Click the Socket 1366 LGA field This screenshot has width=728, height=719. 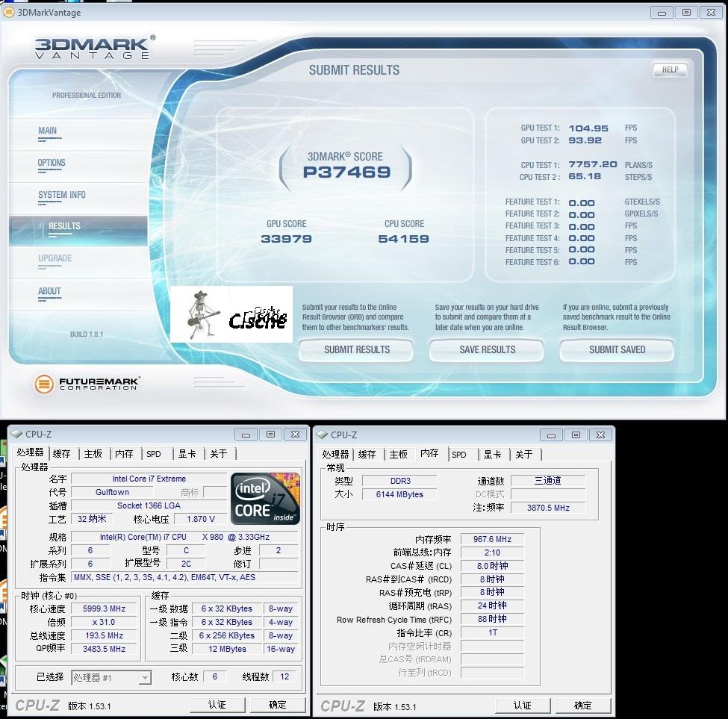pyautogui.click(x=149, y=505)
